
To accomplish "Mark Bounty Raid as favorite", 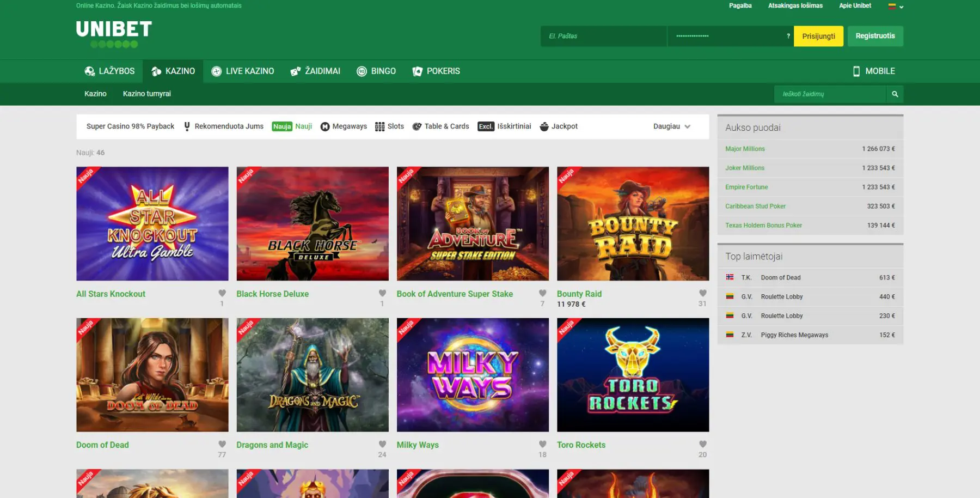I will pos(702,293).
